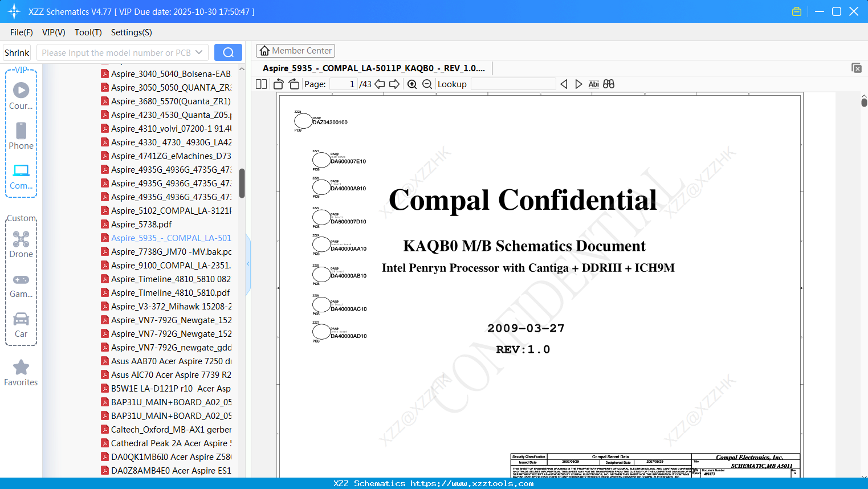The width and height of the screenshot is (868, 489).
Task: Go to the next page arrow
Action: [394, 84]
